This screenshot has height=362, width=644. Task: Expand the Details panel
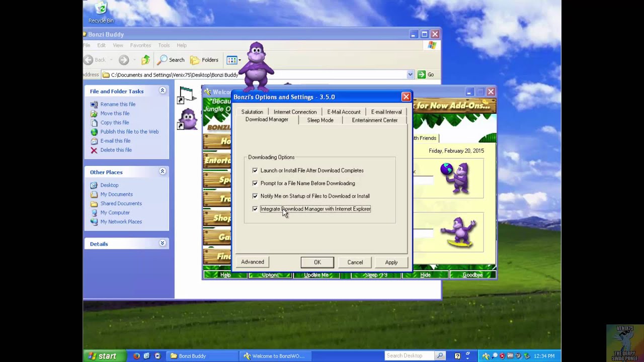pos(163,243)
